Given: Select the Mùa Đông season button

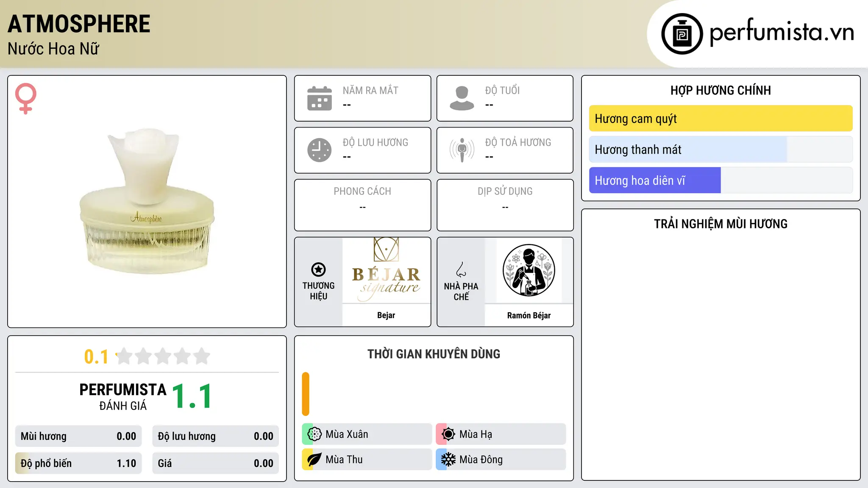Looking at the screenshot, I should [501, 460].
